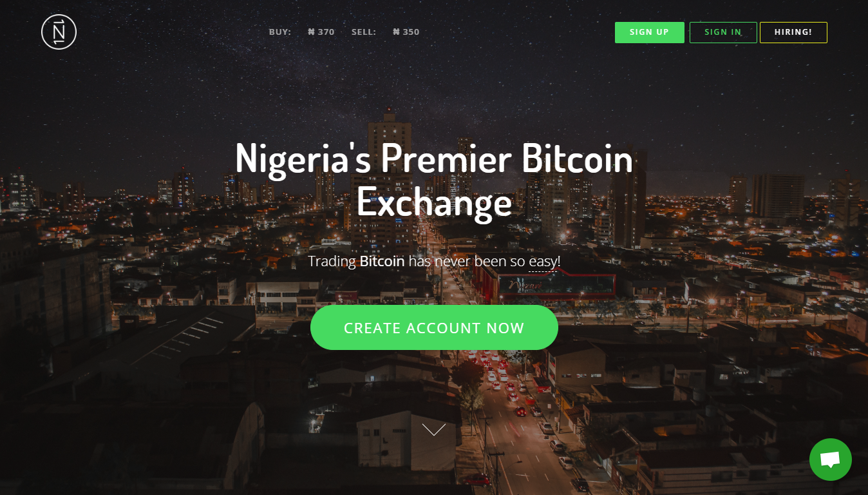Click the phrase has never been so
868x495 pixels.
click(x=467, y=261)
